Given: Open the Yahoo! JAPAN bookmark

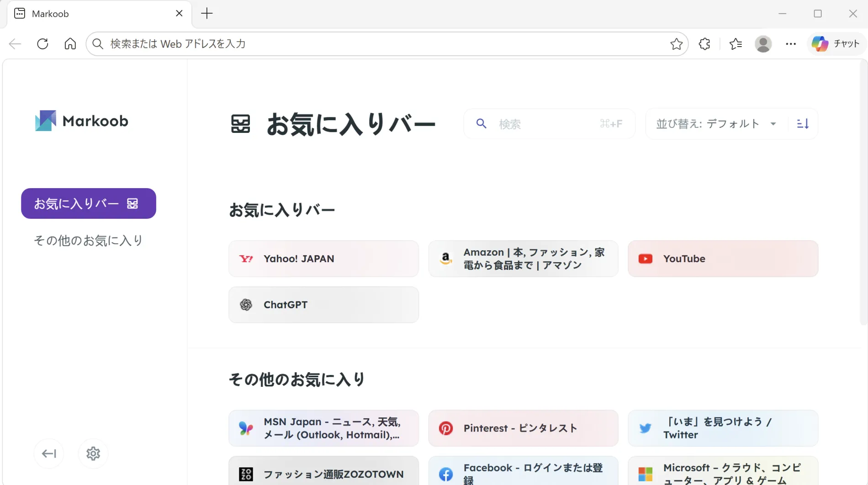Looking at the screenshot, I should tap(324, 258).
